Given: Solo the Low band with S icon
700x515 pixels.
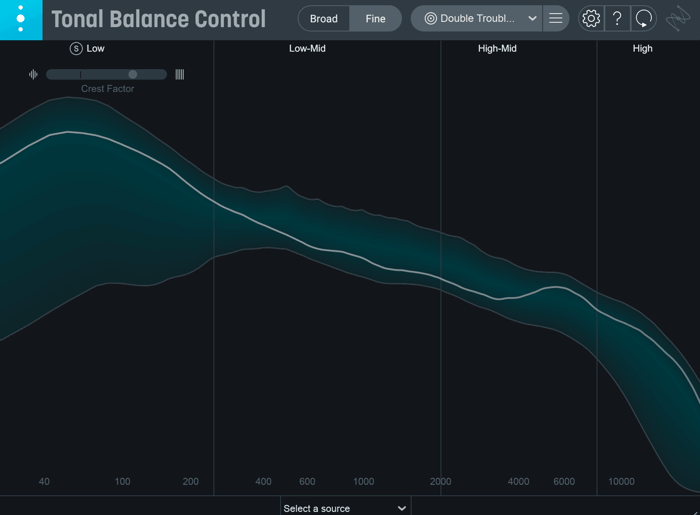Looking at the screenshot, I should coord(76,49).
